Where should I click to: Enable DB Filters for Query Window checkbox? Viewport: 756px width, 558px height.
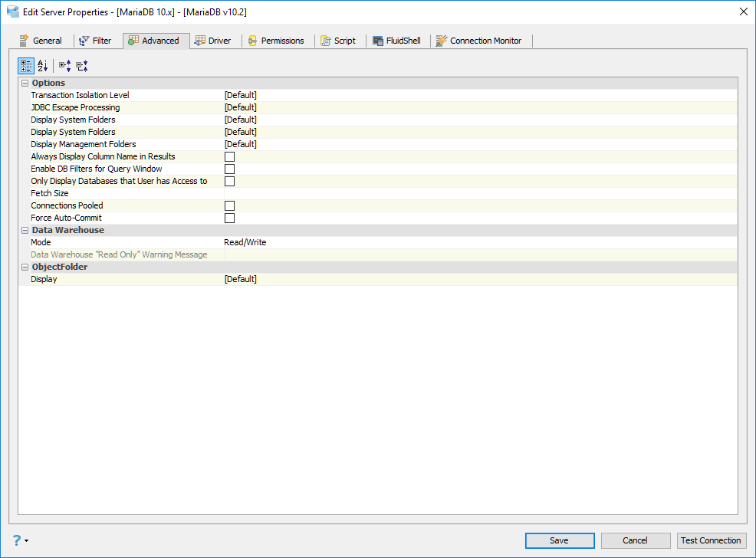point(229,169)
